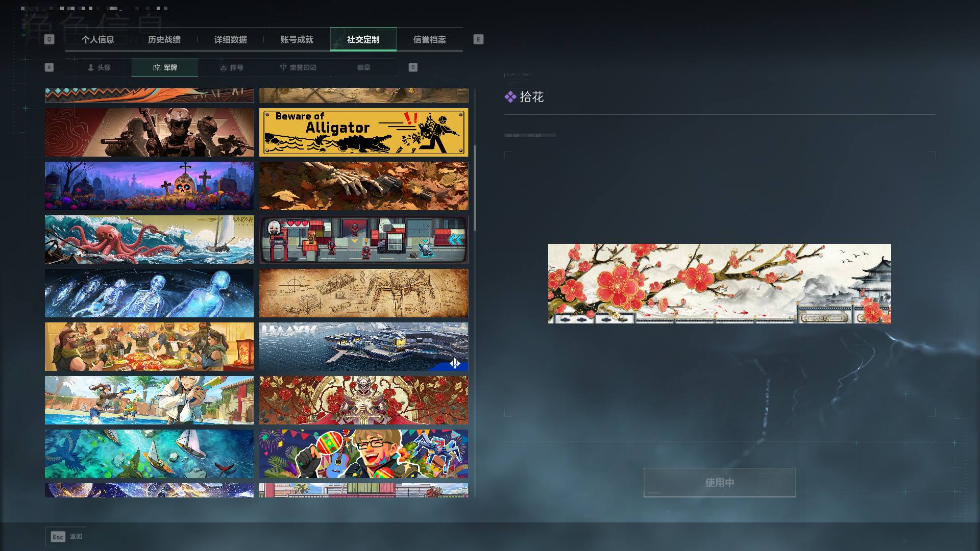Open the 头像 avatar sub-tab
This screenshot has height=551, width=980.
(x=99, y=67)
